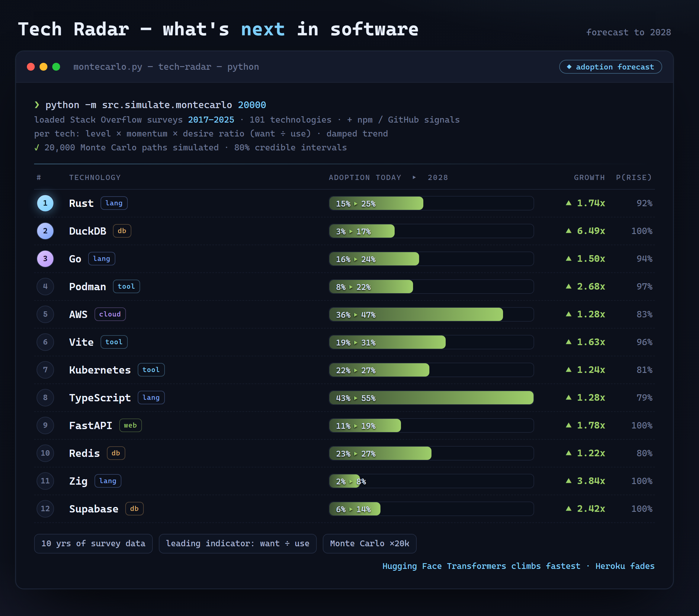Click the 'leading indicator: want ÷ use' chip
The image size is (699, 616).
(x=238, y=544)
